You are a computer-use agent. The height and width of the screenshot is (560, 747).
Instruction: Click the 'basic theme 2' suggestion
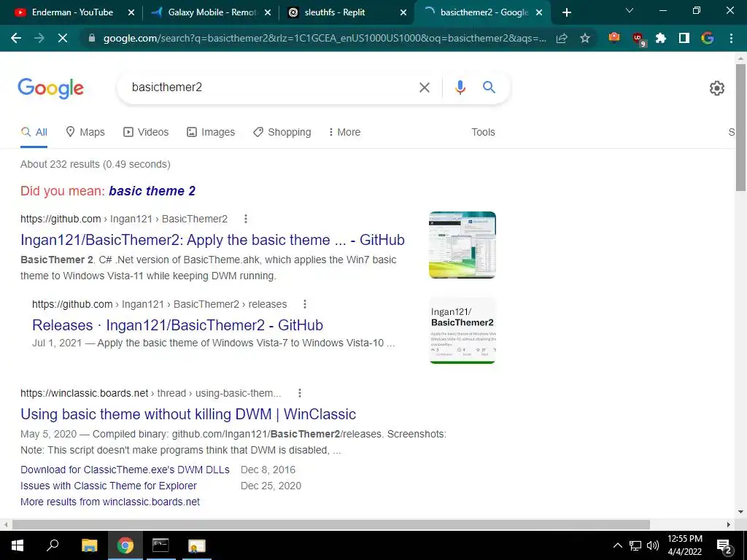point(152,191)
